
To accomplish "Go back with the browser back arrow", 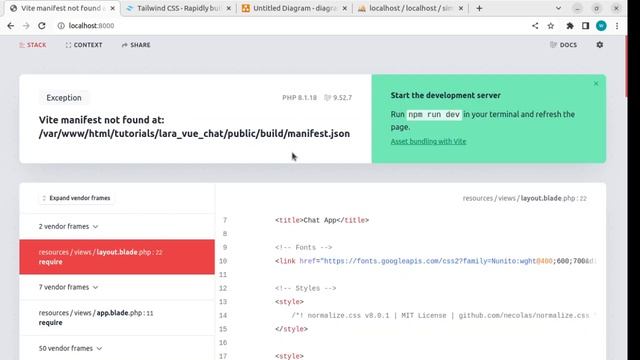I will (11, 26).
